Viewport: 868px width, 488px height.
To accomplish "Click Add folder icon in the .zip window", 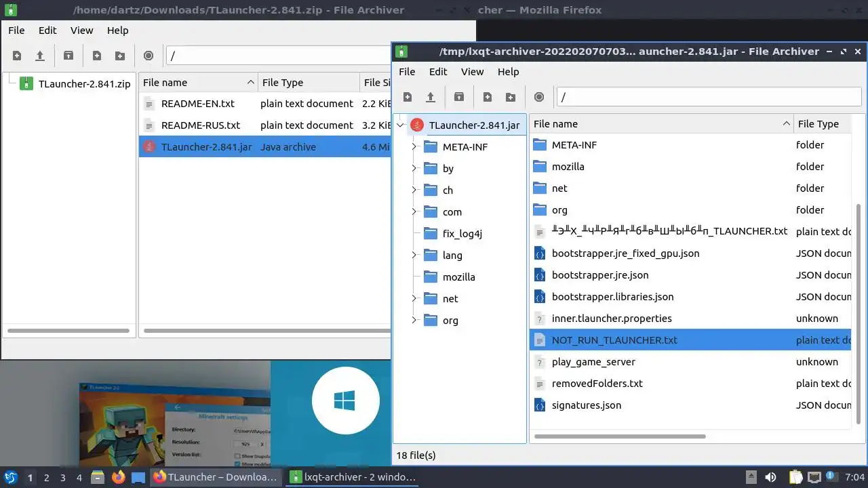I will 120,56.
